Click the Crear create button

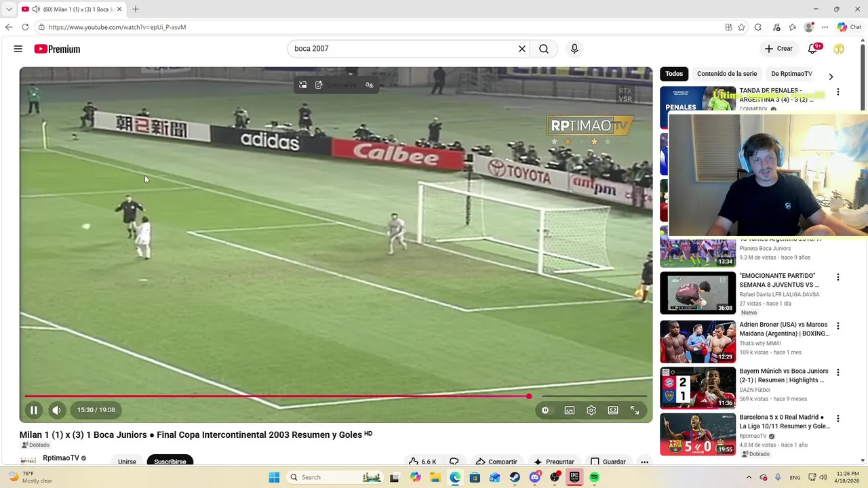click(x=778, y=49)
